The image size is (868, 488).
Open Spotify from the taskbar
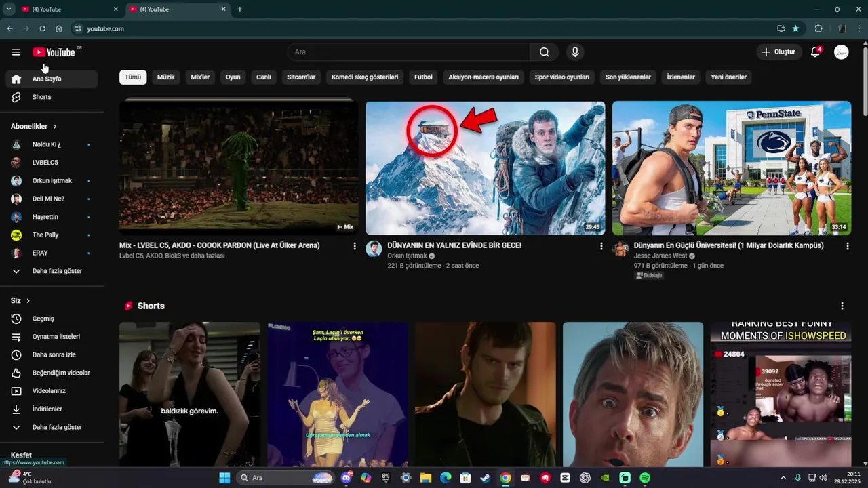(x=645, y=478)
